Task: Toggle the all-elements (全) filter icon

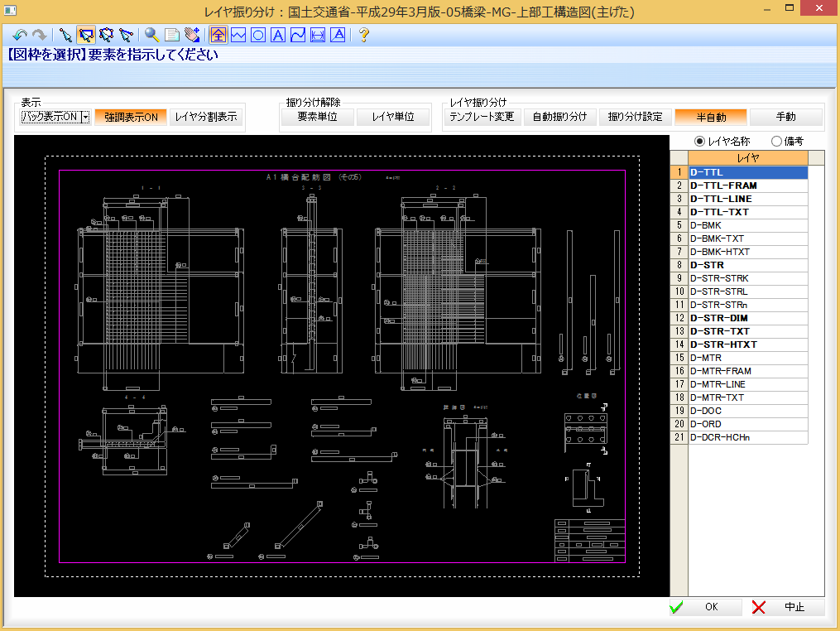Action: tap(218, 36)
